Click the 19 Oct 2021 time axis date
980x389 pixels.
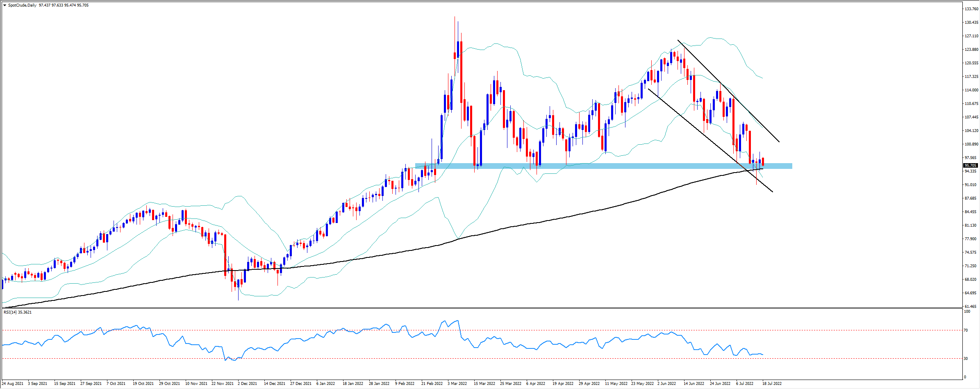[x=143, y=384]
